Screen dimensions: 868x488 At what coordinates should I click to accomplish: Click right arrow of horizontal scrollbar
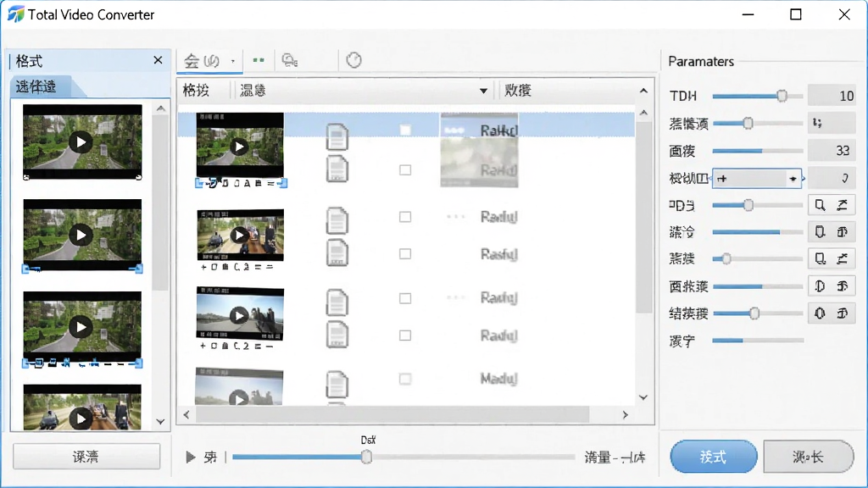(x=625, y=414)
